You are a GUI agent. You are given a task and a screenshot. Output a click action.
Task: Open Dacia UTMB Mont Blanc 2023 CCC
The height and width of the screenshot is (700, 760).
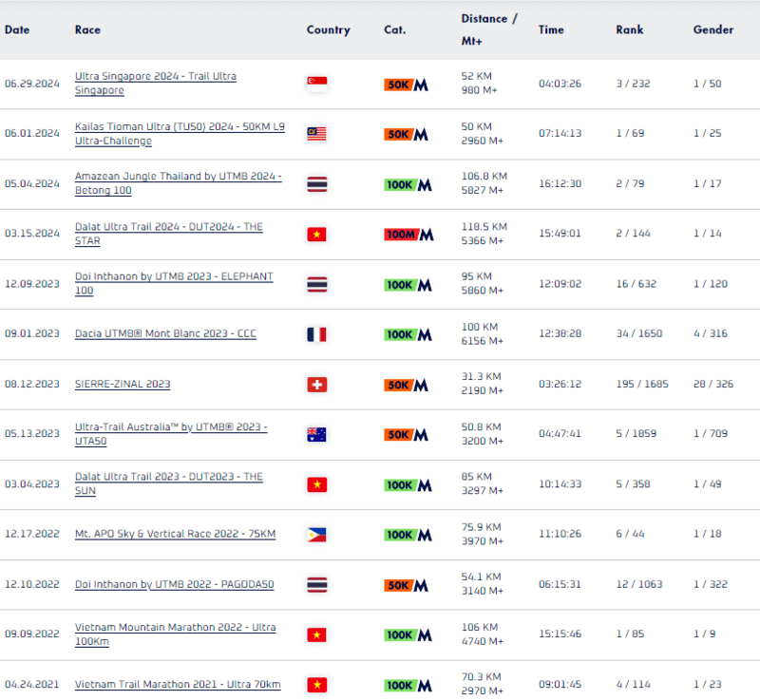(165, 334)
